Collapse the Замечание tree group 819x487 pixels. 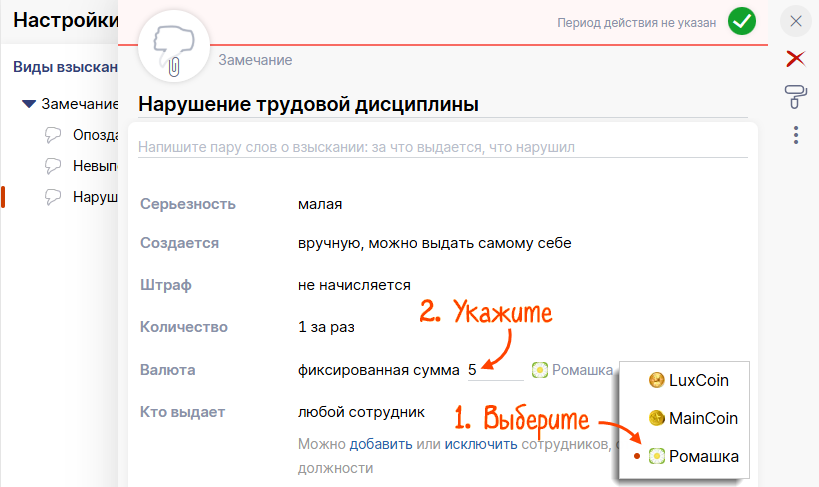pyautogui.click(x=29, y=103)
